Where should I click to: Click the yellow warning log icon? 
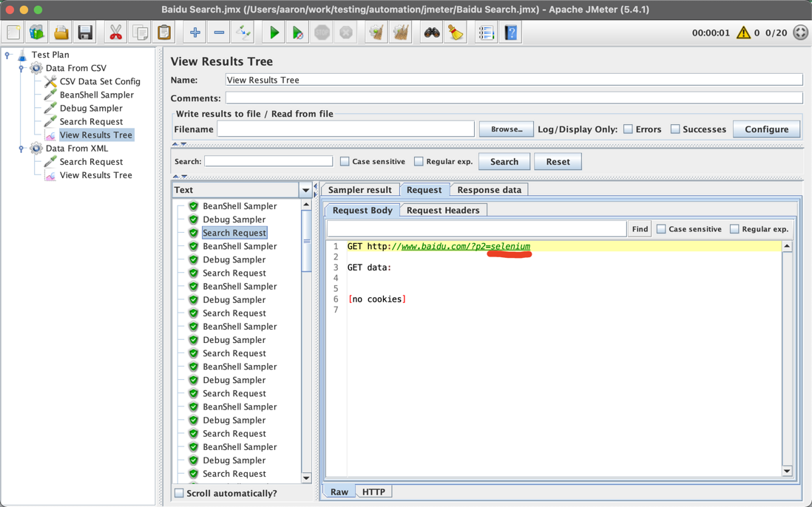743,33
